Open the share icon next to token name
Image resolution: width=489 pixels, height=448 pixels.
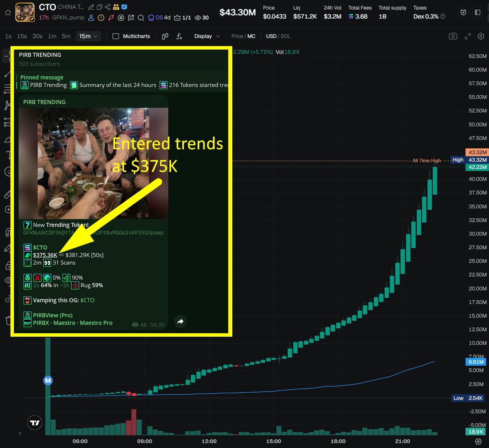(108, 7)
